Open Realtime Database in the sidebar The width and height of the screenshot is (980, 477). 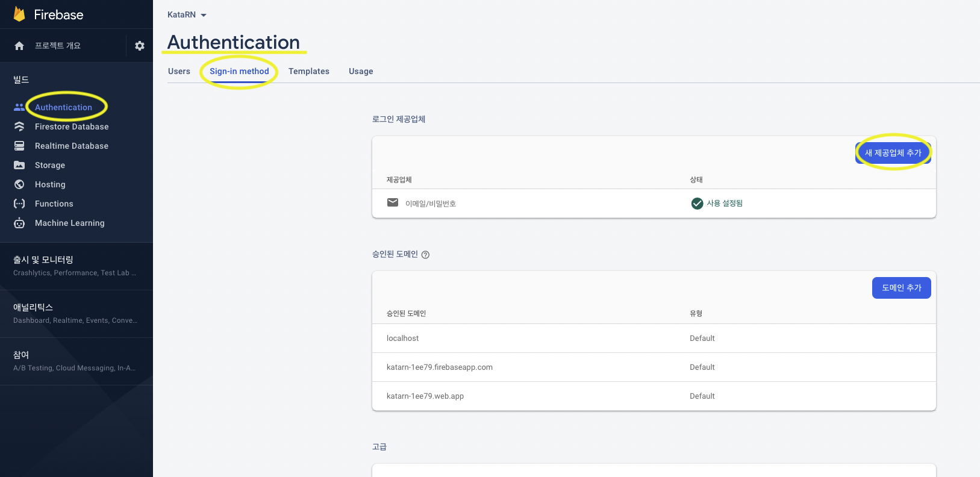pyautogui.click(x=72, y=146)
